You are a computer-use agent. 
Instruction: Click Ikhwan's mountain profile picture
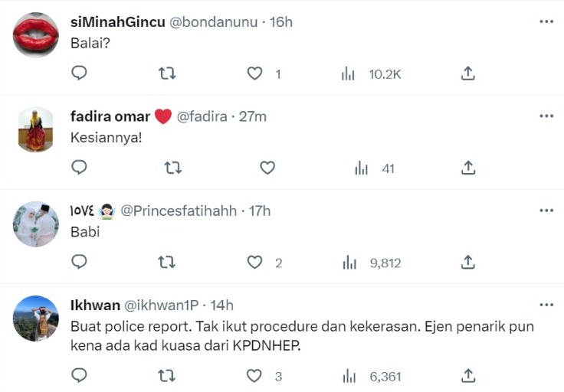click(x=36, y=318)
